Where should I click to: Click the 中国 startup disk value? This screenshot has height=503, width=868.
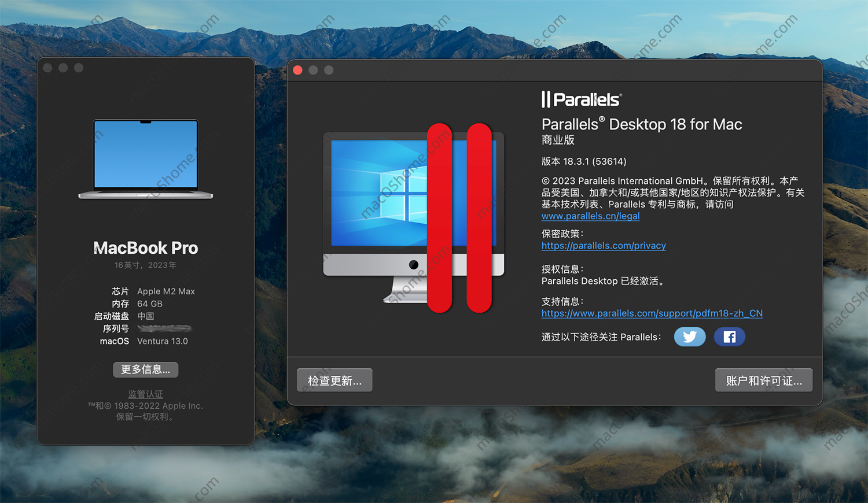point(146,316)
